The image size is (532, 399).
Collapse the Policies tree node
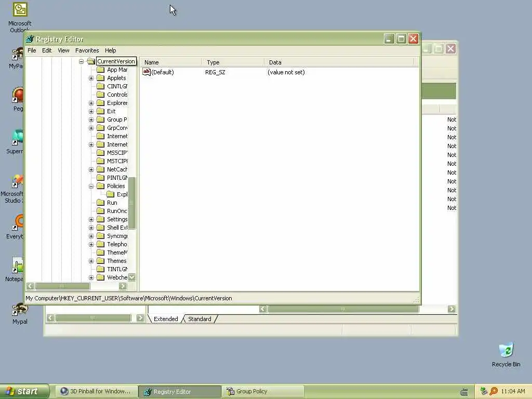[x=91, y=186]
